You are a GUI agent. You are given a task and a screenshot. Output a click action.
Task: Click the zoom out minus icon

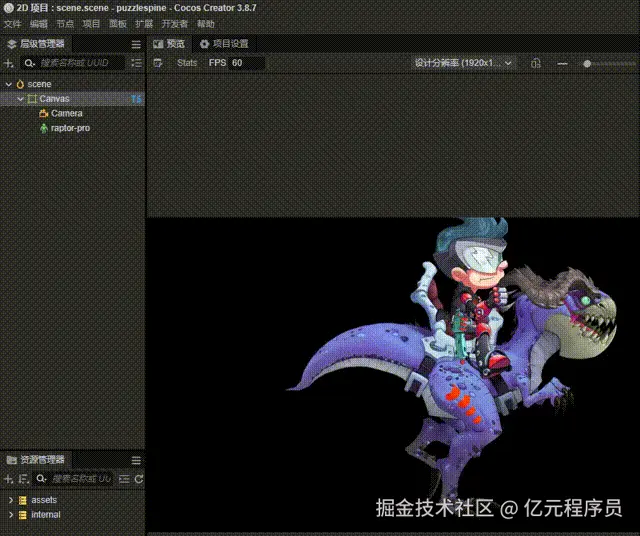click(562, 64)
